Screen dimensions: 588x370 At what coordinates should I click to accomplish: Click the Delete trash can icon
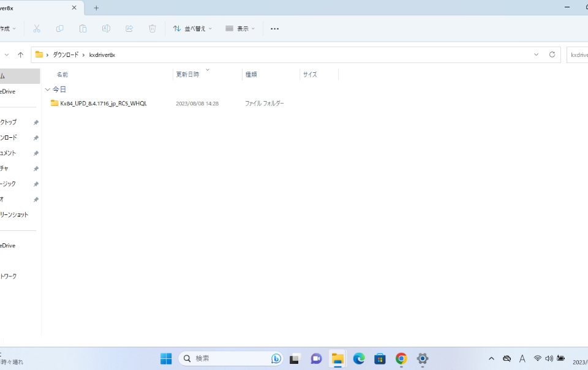pyautogui.click(x=153, y=29)
